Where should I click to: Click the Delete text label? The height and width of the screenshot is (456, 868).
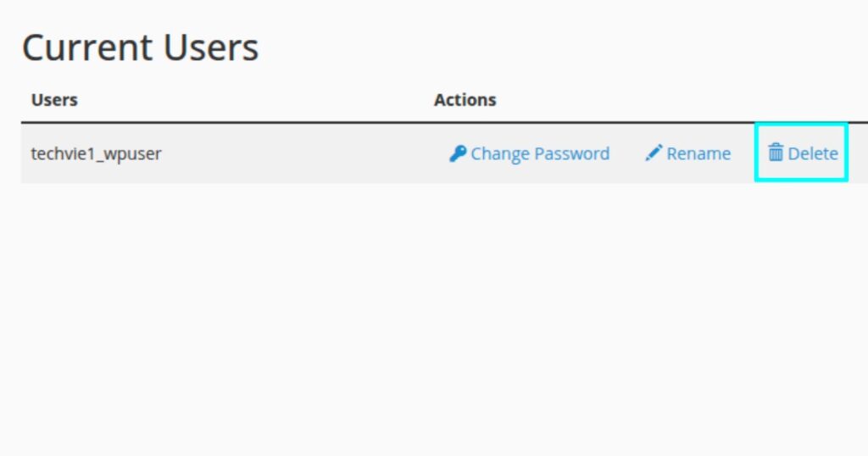pos(813,153)
